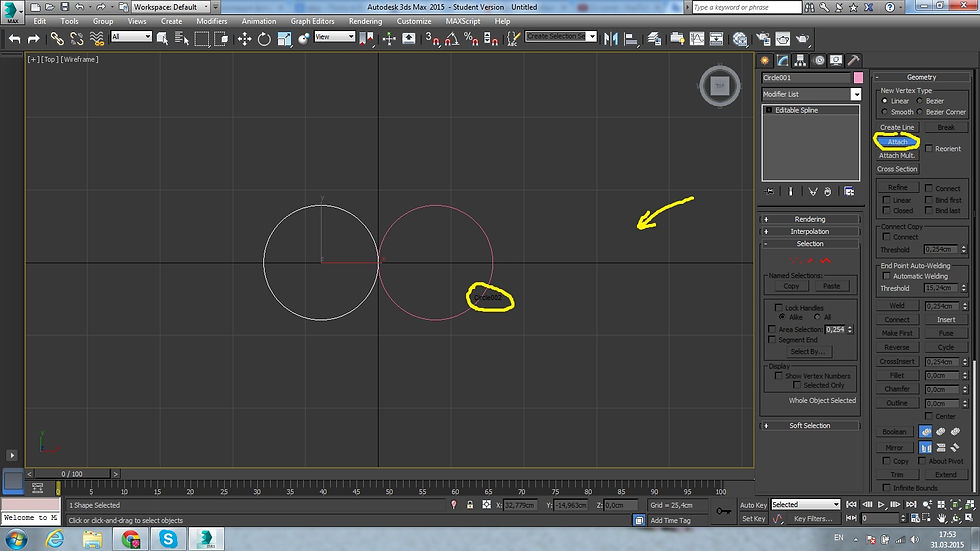Viewport: 980px width, 551px height.
Task: Tick the Lock Handles checkbox
Action: point(779,308)
